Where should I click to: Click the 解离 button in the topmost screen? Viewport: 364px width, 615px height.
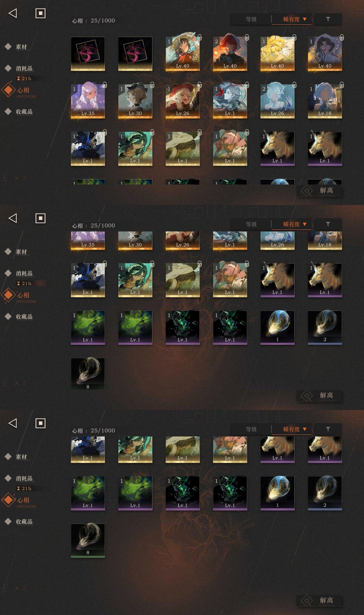pos(319,190)
